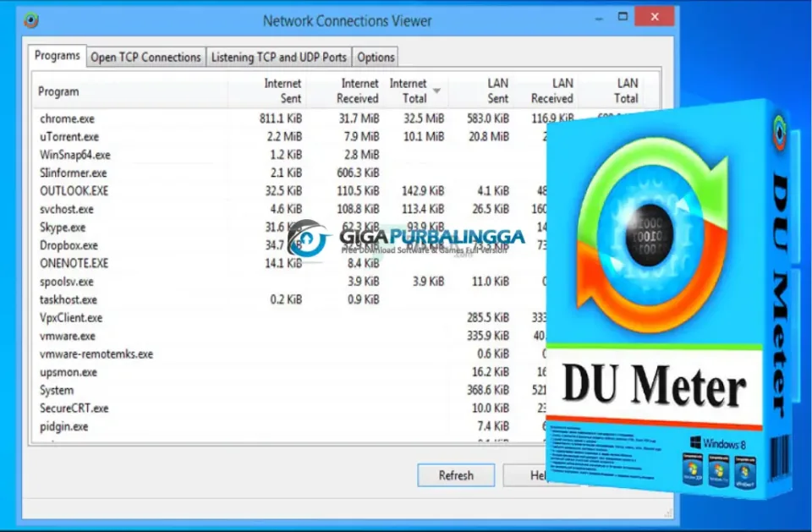
Task: Select the VpxClient.exe row
Action: (290, 318)
